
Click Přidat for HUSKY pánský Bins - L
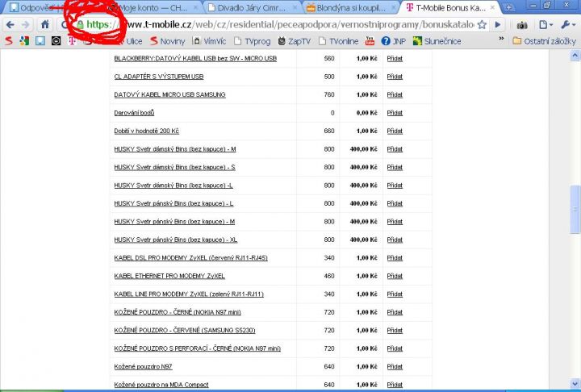[x=395, y=204]
